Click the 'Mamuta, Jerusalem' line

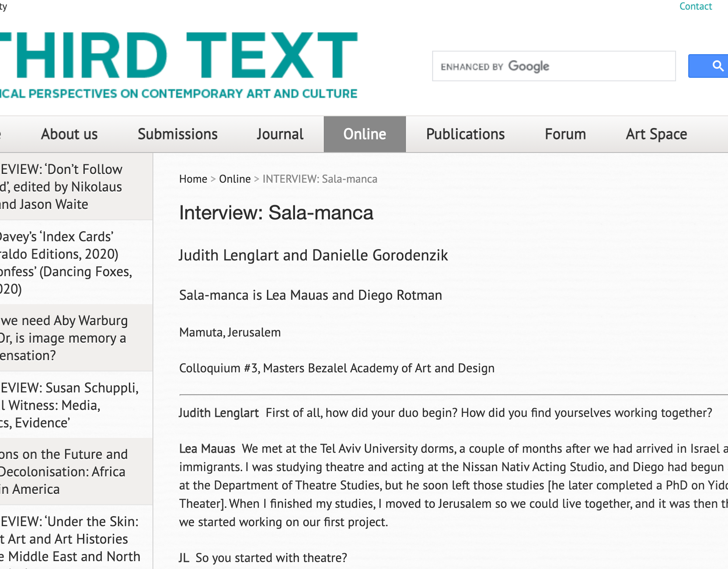230,333
